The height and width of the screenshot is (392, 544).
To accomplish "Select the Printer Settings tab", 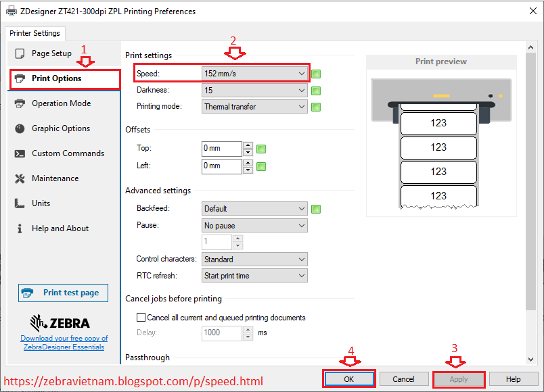I will pyautogui.click(x=35, y=33).
